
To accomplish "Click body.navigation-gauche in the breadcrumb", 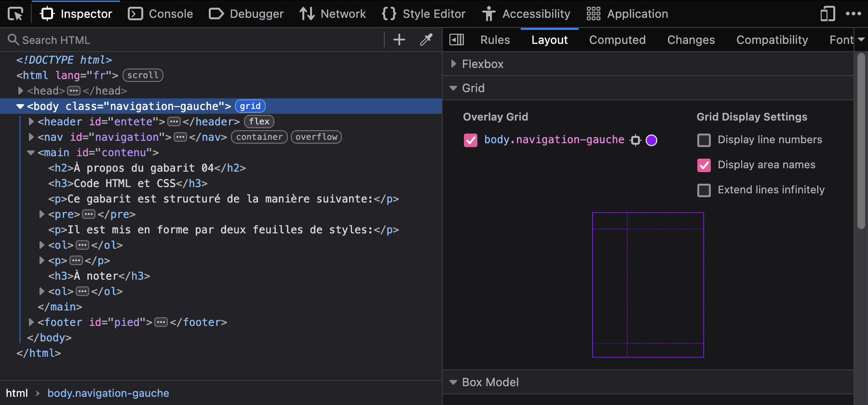I will coord(108,393).
